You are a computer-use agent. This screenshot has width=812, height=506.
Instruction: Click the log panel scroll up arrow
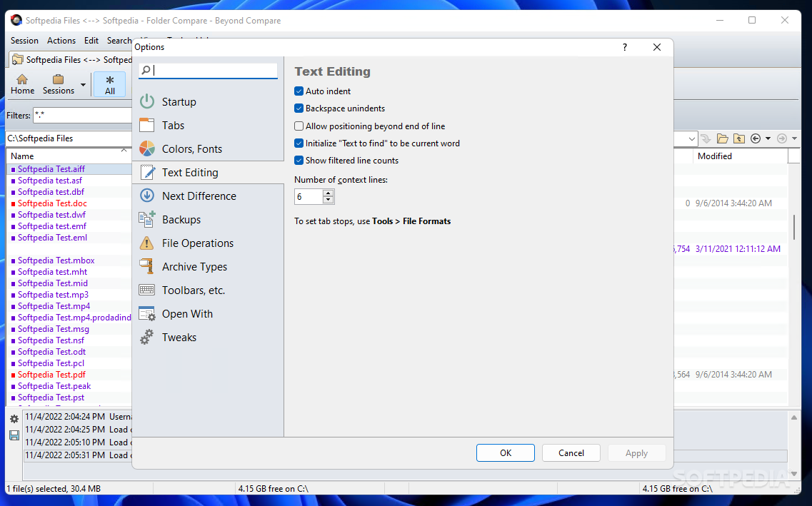794,417
